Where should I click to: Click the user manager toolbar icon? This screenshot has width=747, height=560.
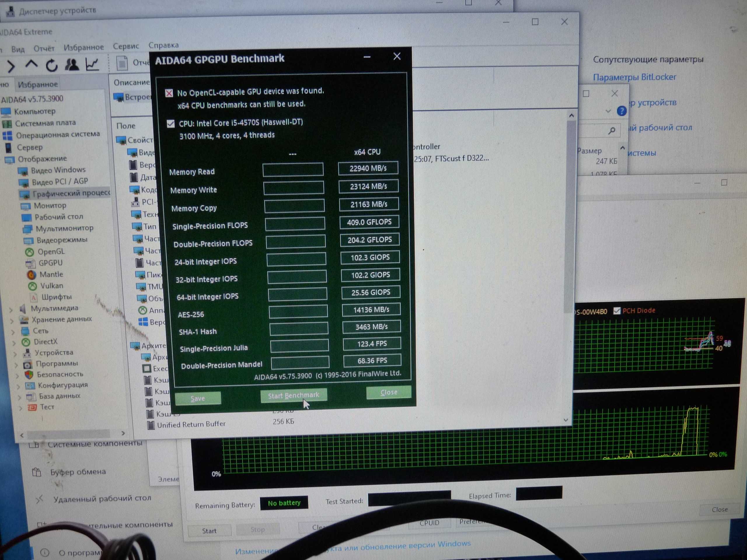[71, 64]
